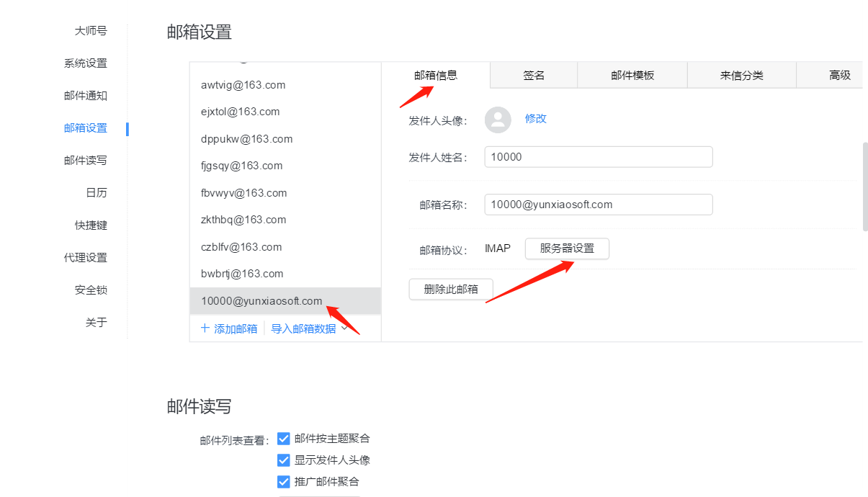Open 系统设置 in the sidebar

point(85,63)
